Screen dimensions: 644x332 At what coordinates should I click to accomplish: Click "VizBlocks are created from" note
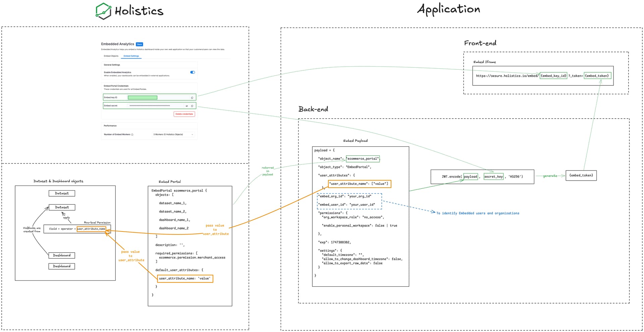tap(32, 229)
